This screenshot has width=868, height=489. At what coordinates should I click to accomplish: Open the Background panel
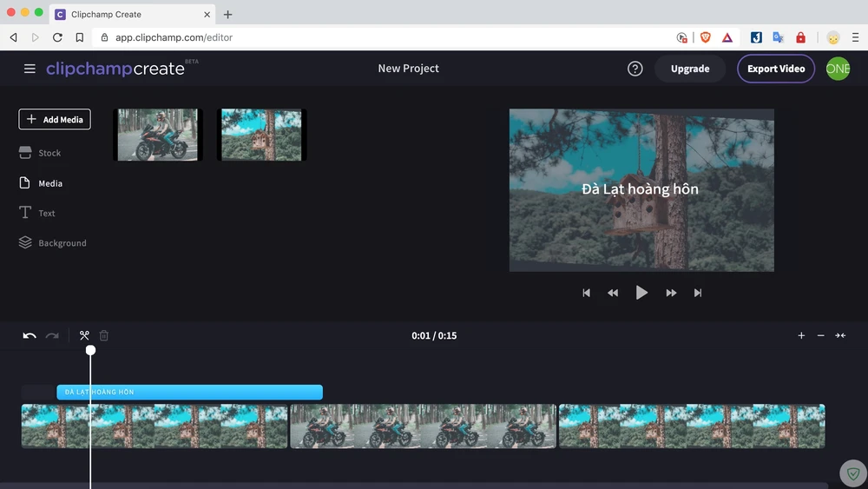[62, 243]
